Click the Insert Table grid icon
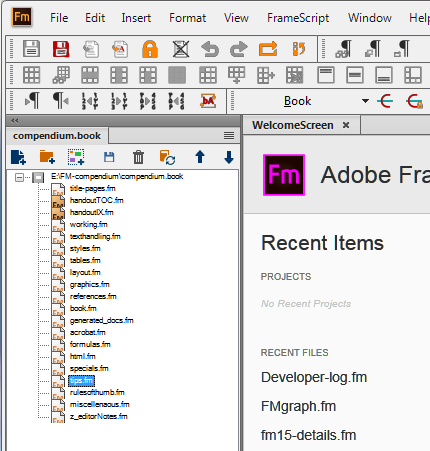Screen dimensions: 430x451 (x=32, y=75)
